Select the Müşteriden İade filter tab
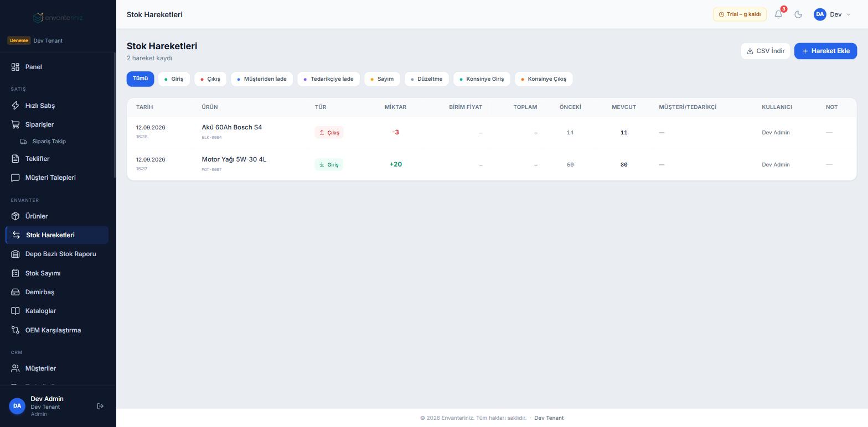The width and height of the screenshot is (868, 427). click(x=262, y=79)
